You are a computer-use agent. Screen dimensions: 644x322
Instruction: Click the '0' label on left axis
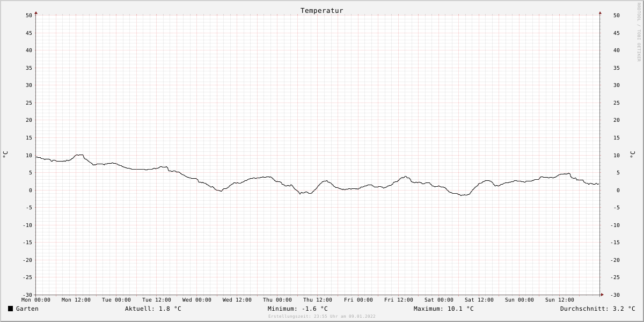(31, 190)
